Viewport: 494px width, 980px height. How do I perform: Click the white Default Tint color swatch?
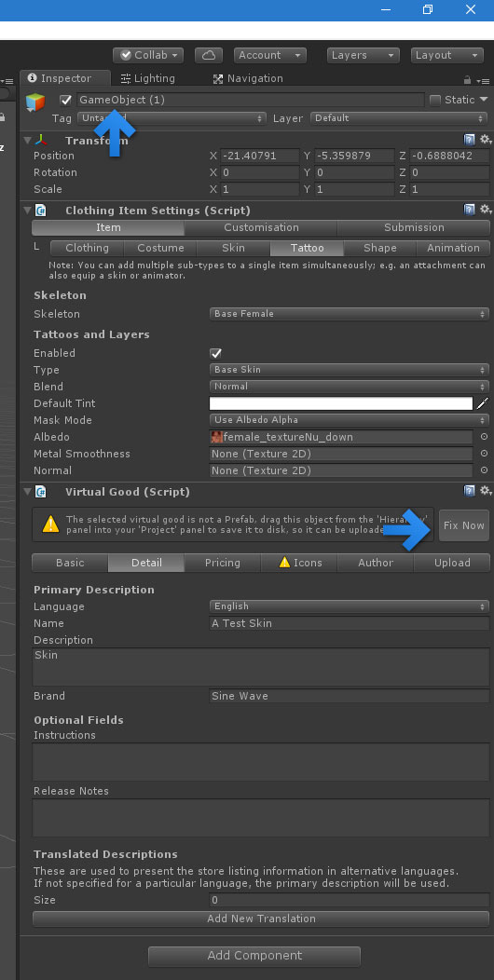pyautogui.click(x=341, y=403)
